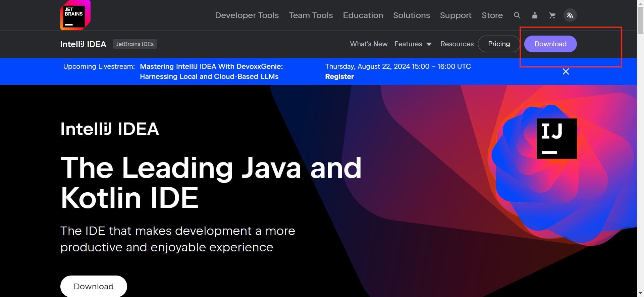Open the Mastering IntelliJ IDEA With DevoxxGenie link
The image size is (644, 297).
click(x=211, y=71)
